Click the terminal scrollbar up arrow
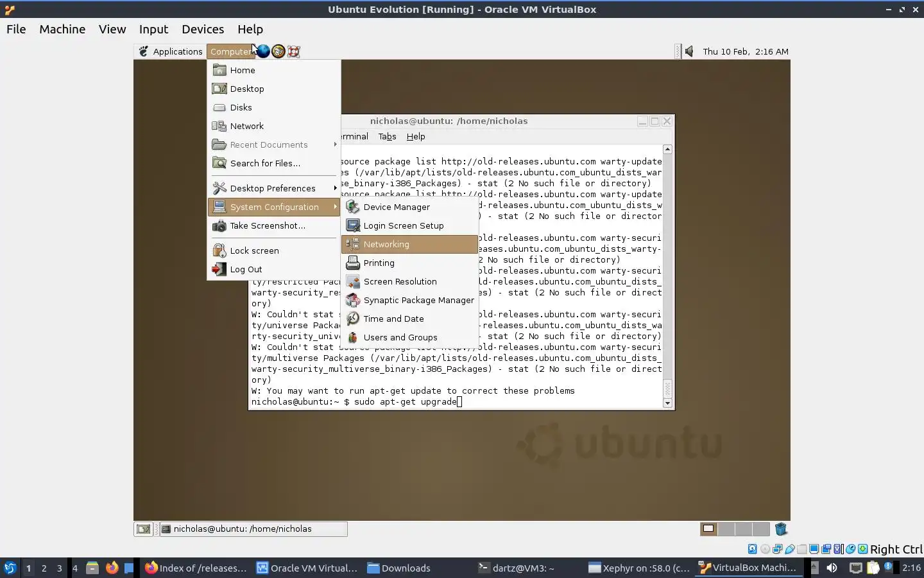924x578 pixels. click(x=667, y=149)
